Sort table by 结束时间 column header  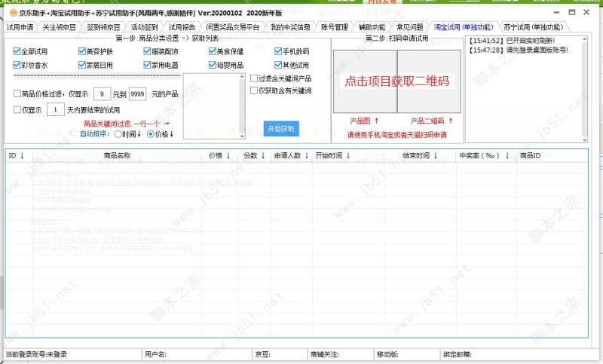[421, 155]
